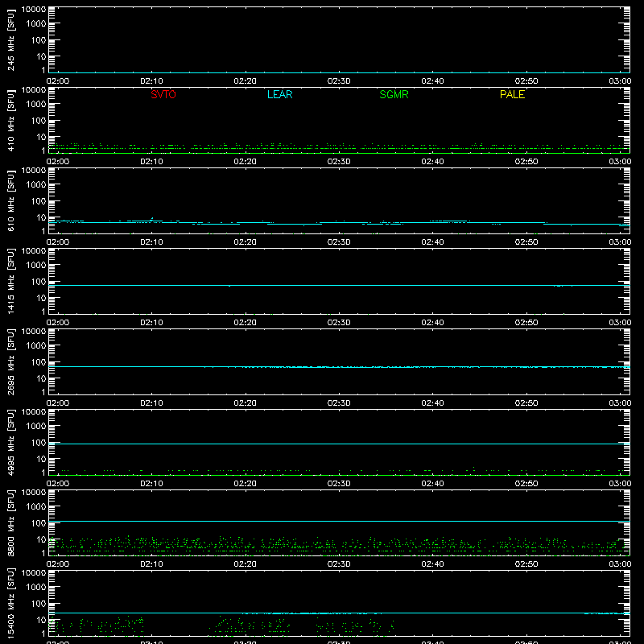The height and width of the screenshot is (644, 644).
Task: Select the 245 MHz [SFU] axis title
Action: (10, 40)
